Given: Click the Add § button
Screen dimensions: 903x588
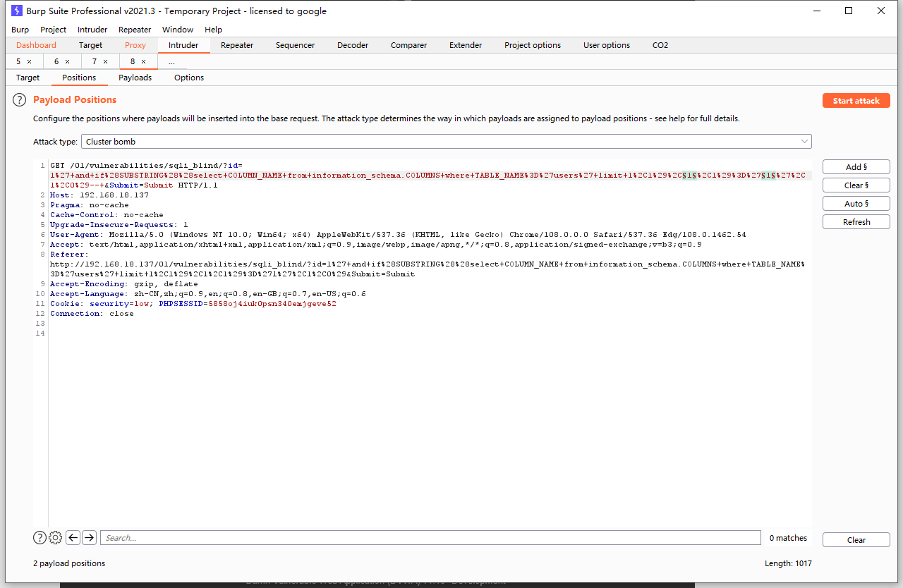Looking at the screenshot, I should point(856,167).
